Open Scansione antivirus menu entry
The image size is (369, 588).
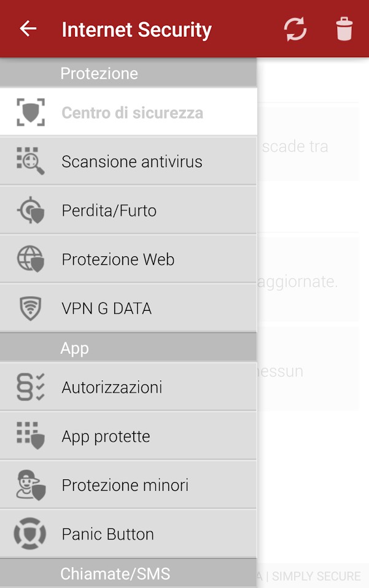128,161
